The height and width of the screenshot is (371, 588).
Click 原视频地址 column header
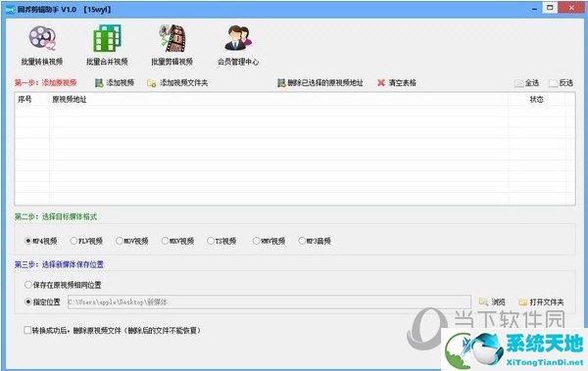(x=279, y=99)
